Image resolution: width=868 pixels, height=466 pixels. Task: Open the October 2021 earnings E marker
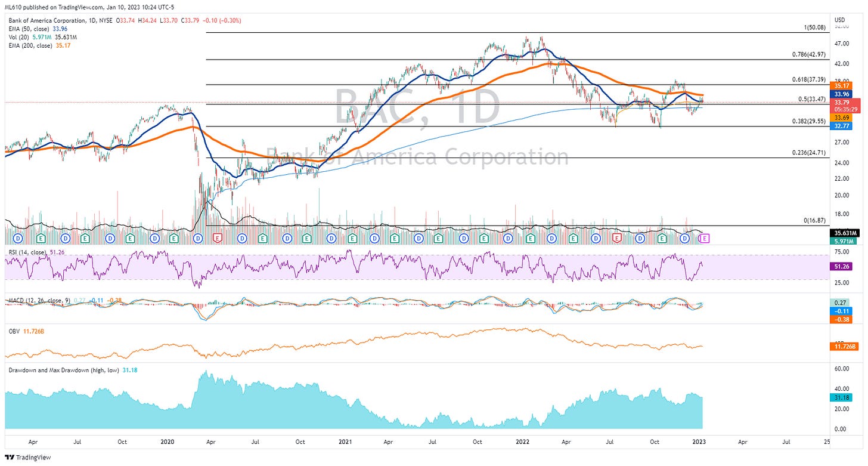click(484, 238)
